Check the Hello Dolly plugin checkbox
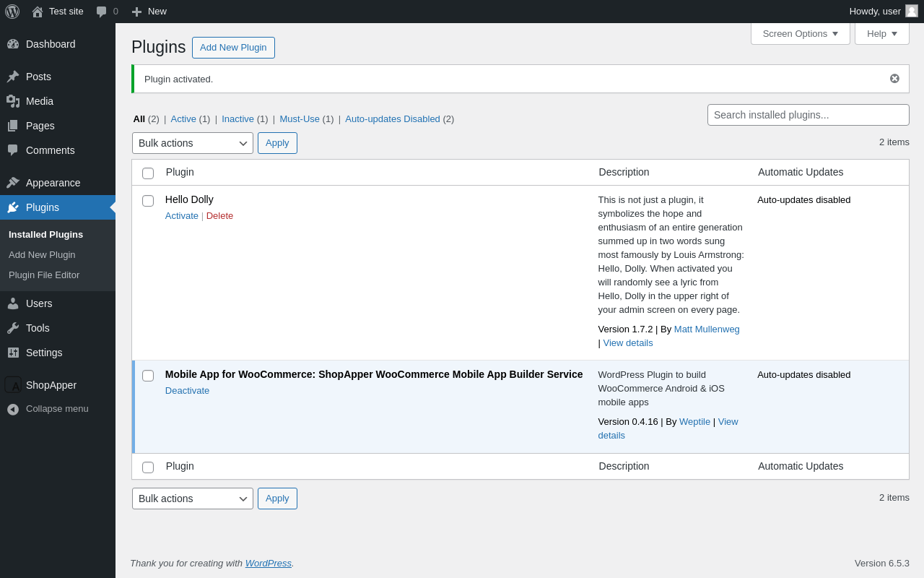This screenshot has width=924, height=578. pos(148,201)
